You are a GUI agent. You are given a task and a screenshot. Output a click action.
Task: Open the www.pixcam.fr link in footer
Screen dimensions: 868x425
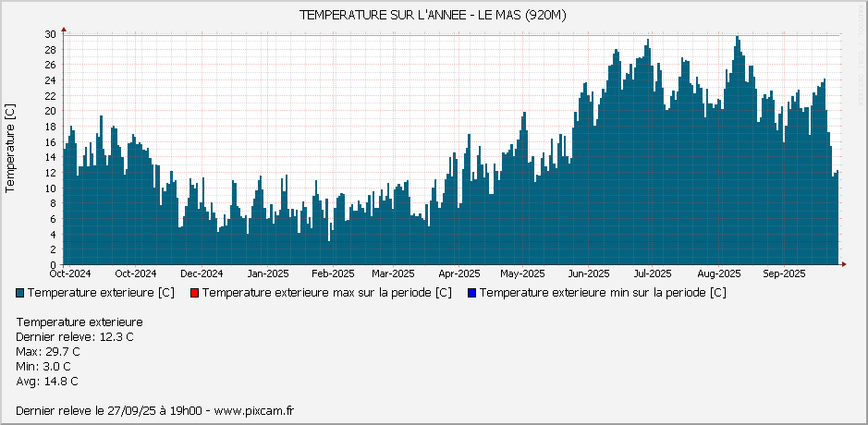[x=253, y=410]
